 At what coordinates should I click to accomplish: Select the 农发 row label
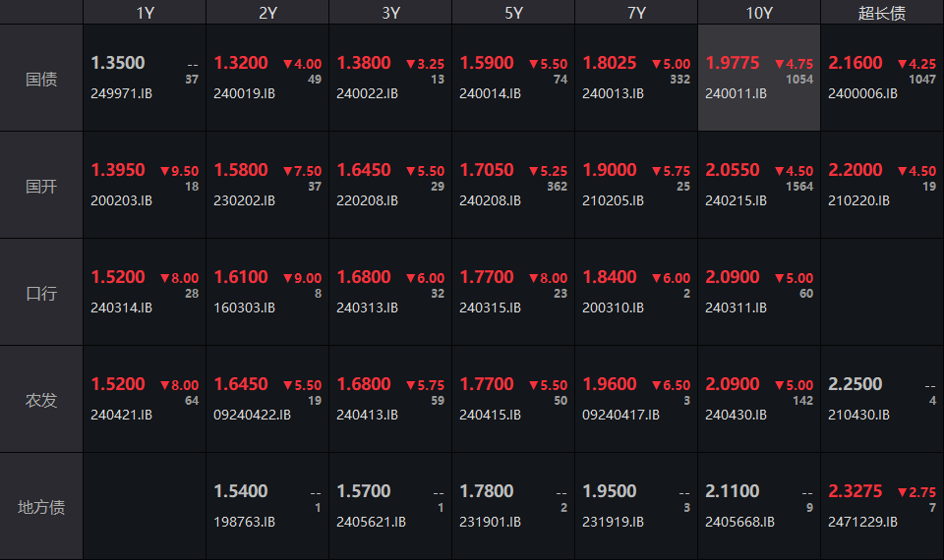pyautogui.click(x=41, y=400)
